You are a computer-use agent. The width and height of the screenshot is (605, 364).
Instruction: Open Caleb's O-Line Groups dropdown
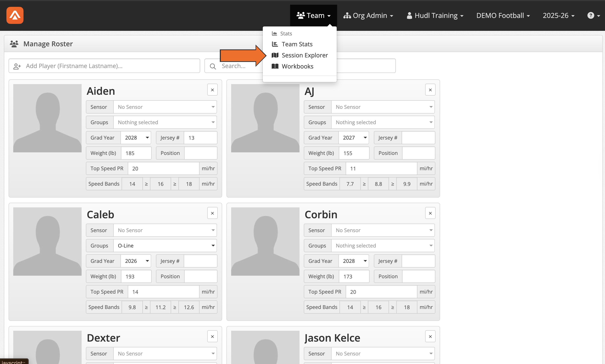click(x=165, y=246)
